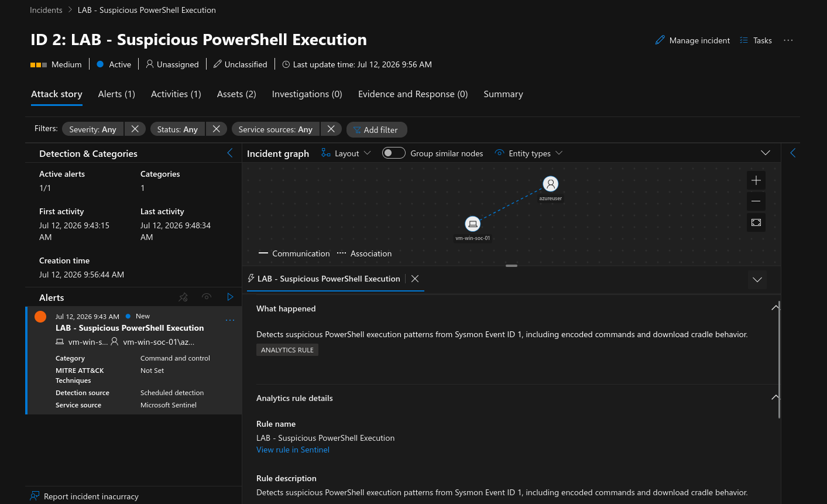Image resolution: width=827 pixels, height=504 pixels.
Task: Remove the Status: Any filter
Action: [216, 129]
